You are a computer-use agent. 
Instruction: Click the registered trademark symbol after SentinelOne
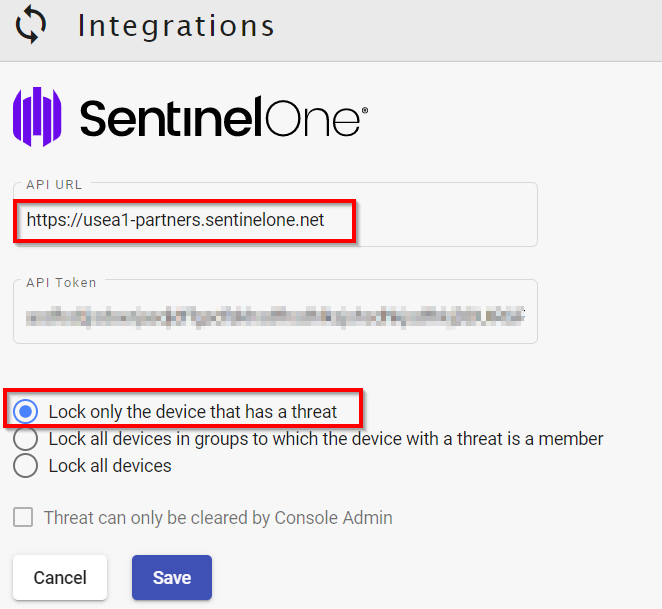(364, 108)
